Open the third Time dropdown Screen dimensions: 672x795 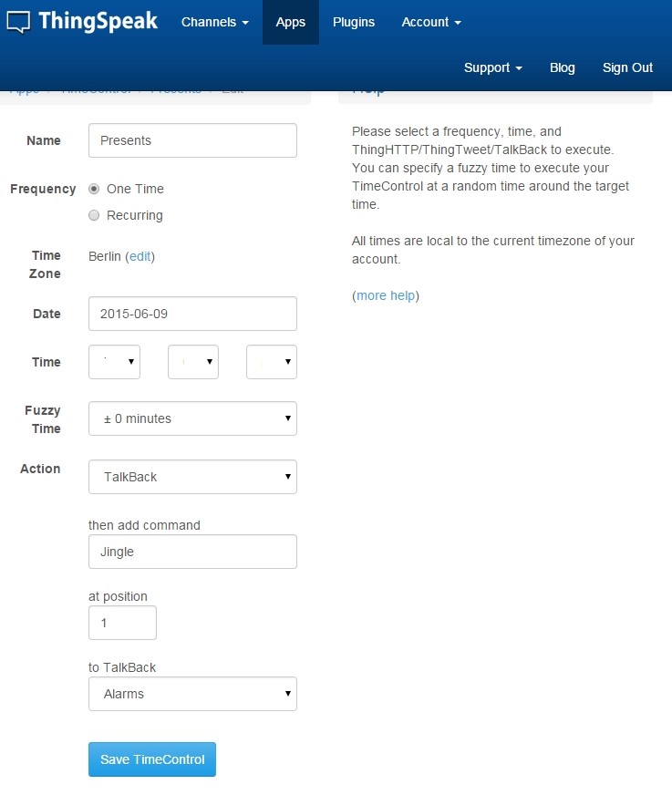tap(272, 362)
